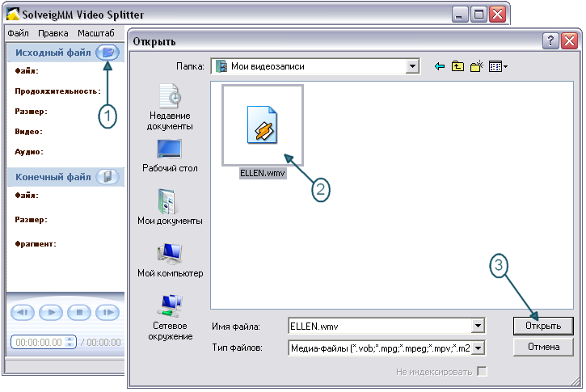Step back one frame in player
The height and width of the screenshot is (392, 586).
coord(23,313)
